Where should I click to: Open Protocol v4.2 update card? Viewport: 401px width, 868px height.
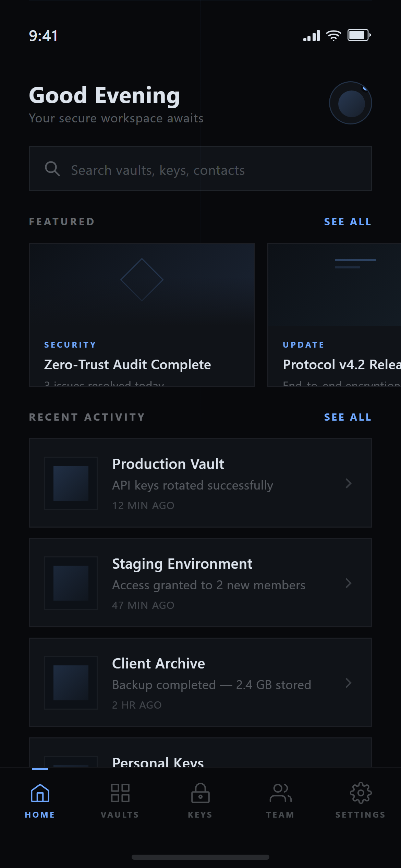334,315
